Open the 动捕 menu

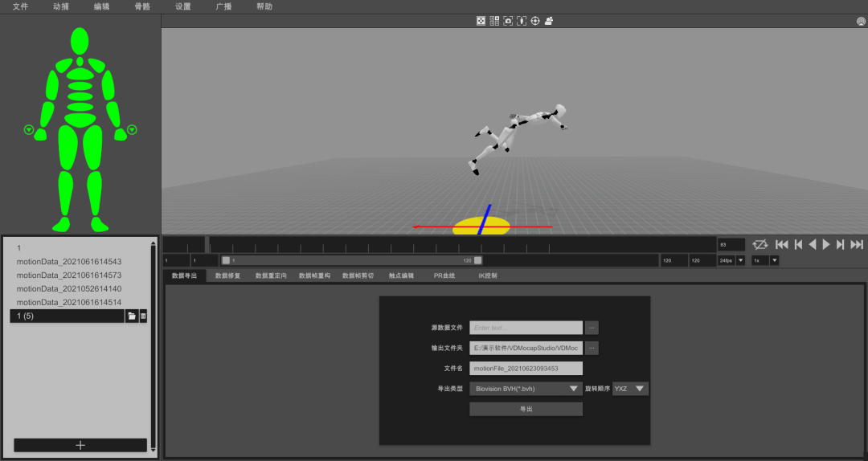pyautogui.click(x=61, y=6)
